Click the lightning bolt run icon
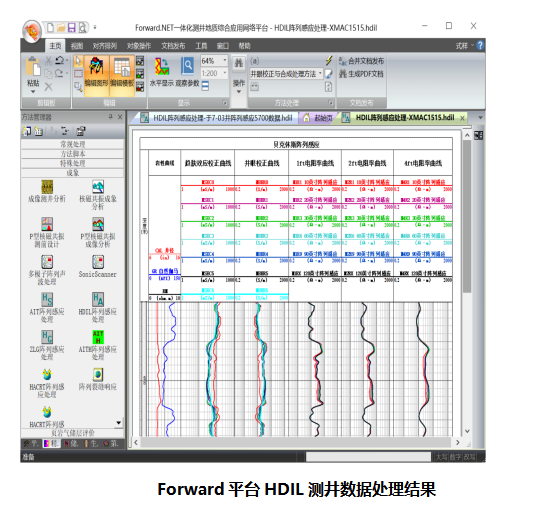 tap(329, 60)
